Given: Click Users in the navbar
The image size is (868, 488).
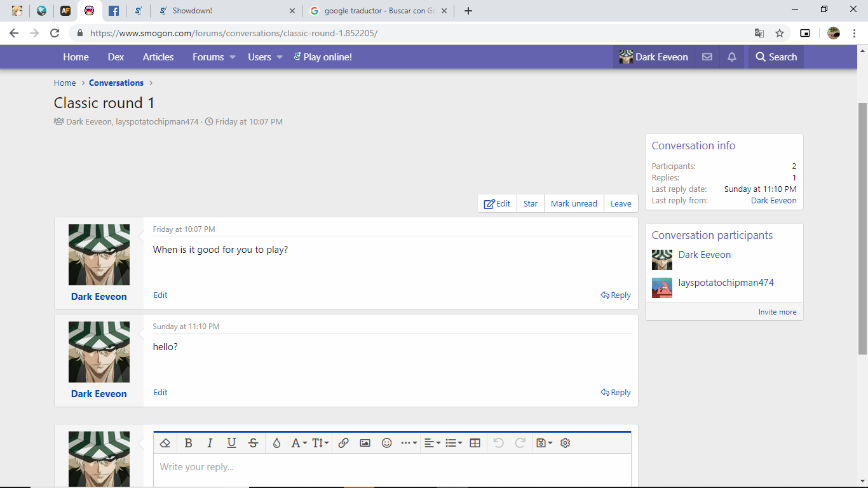Looking at the screenshot, I should (x=259, y=57).
